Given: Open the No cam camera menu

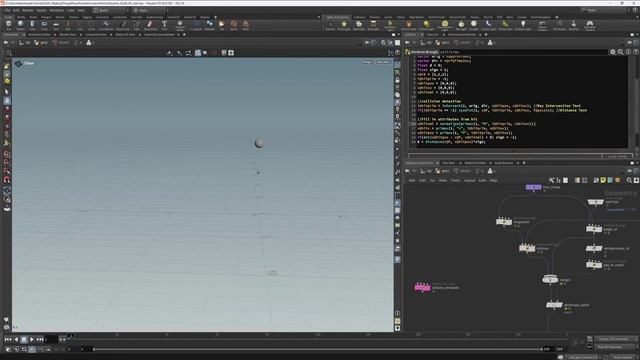Looking at the screenshot, I should click(x=383, y=62).
